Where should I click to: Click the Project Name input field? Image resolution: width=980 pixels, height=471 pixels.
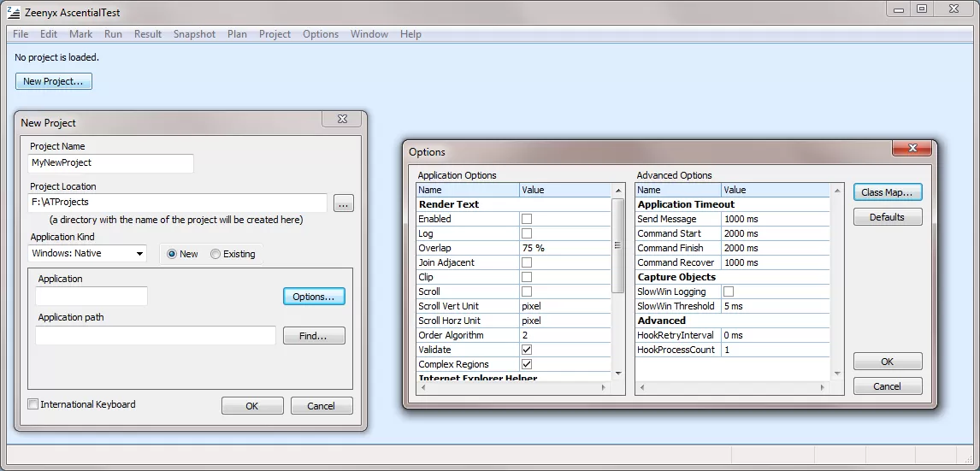point(111,163)
